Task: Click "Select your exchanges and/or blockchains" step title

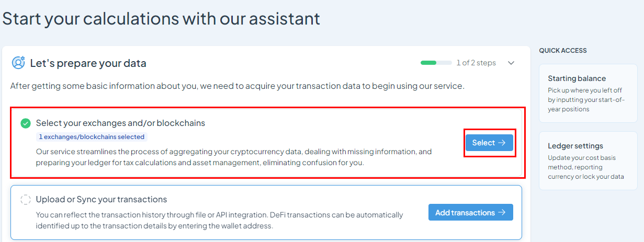Action: [120, 123]
